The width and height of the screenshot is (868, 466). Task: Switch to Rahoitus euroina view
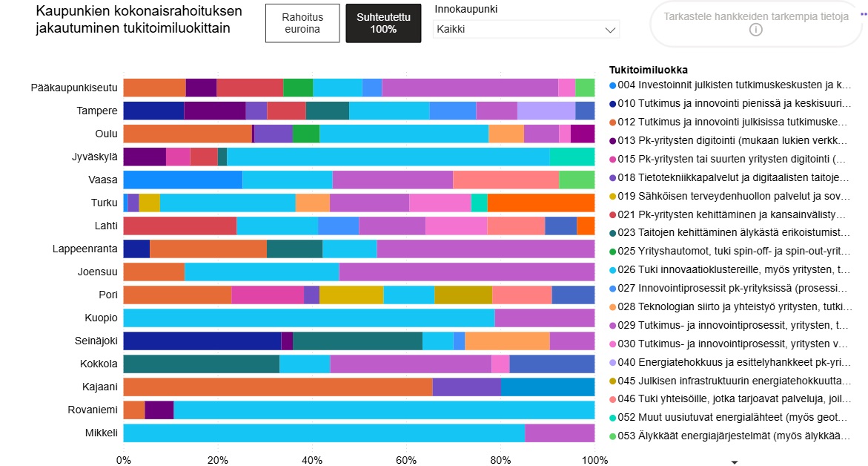point(302,24)
